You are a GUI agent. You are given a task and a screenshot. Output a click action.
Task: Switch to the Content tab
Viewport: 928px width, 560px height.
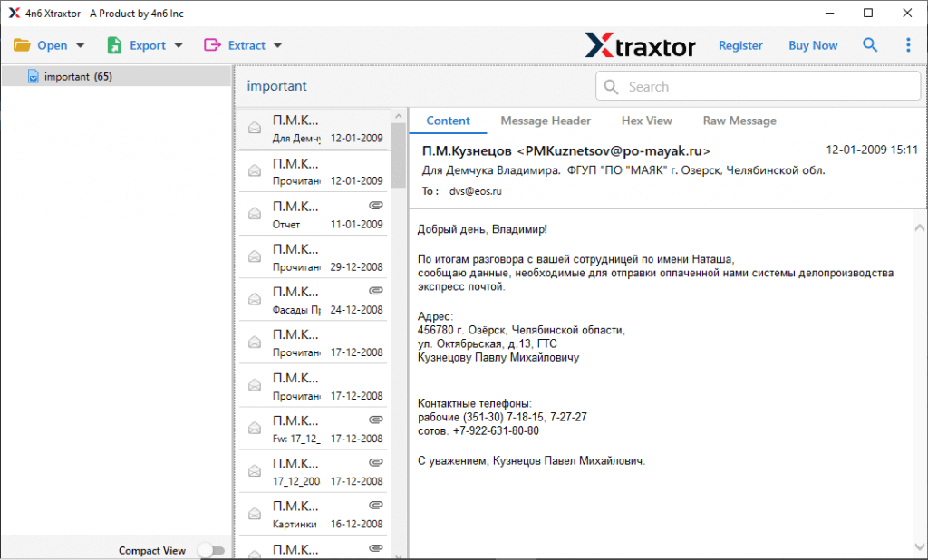click(448, 121)
